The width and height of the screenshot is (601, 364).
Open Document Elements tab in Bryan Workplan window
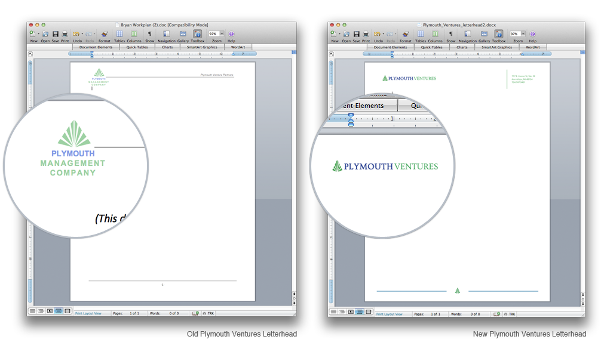coord(96,47)
